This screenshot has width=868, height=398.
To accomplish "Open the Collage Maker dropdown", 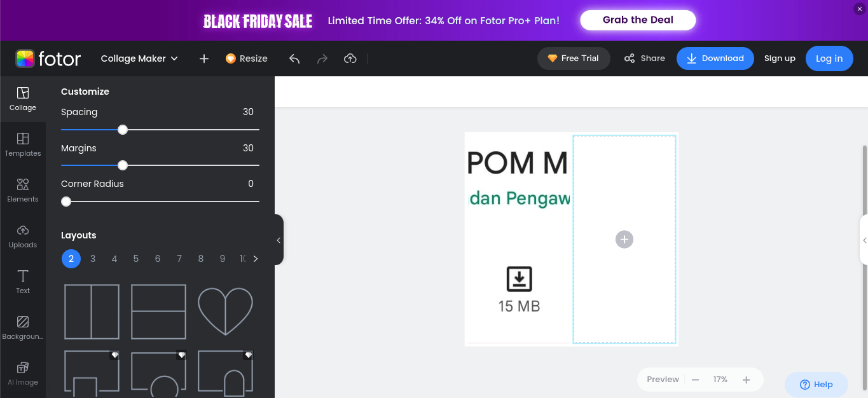I will (x=139, y=58).
